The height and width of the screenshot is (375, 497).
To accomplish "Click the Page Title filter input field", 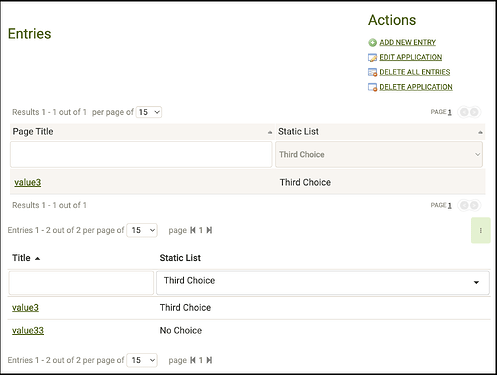I will pyautogui.click(x=141, y=154).
